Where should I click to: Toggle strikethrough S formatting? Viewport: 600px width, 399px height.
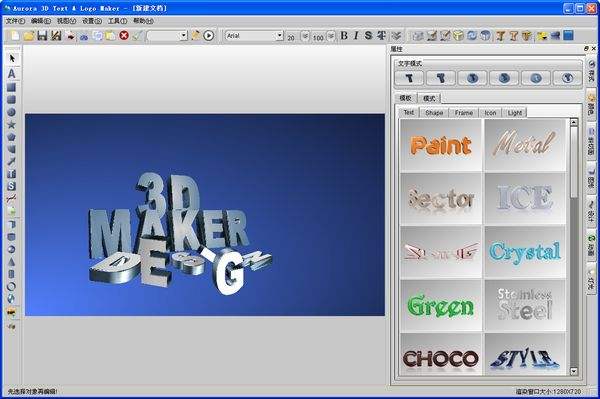click(x=368, y=36)
